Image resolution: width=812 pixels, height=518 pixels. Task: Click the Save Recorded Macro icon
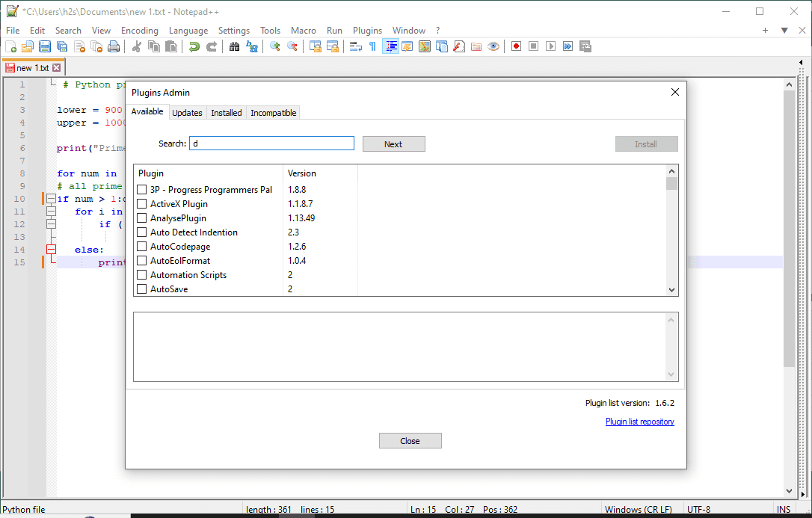tap(585, 46)
